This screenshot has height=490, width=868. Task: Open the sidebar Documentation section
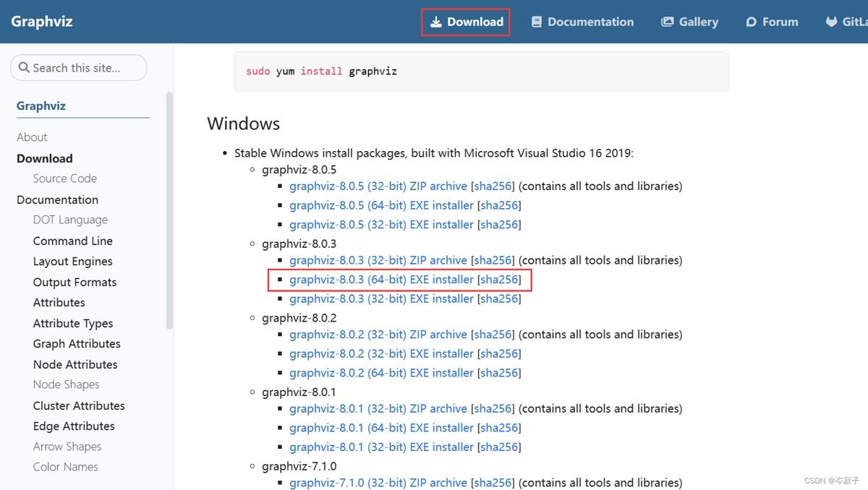click(57, 199)
